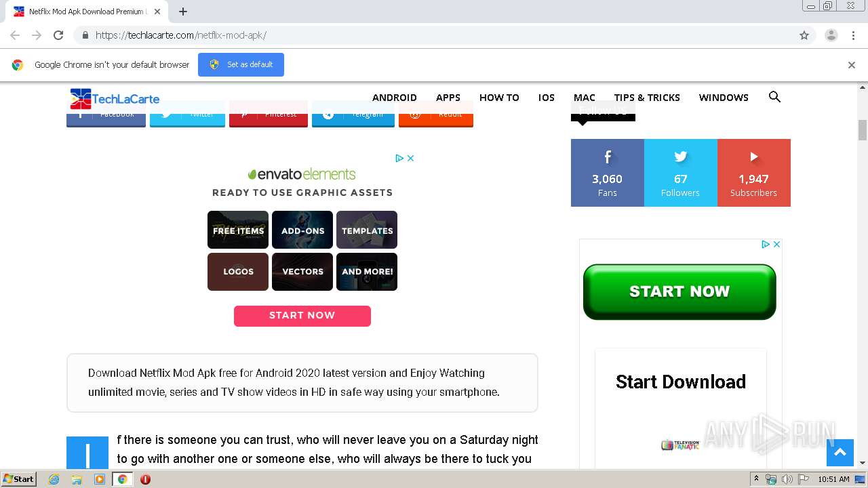Open the Chrome three-dot menu
The width and height of the screenshot is (868, 488).
click(x=853, y=35)
